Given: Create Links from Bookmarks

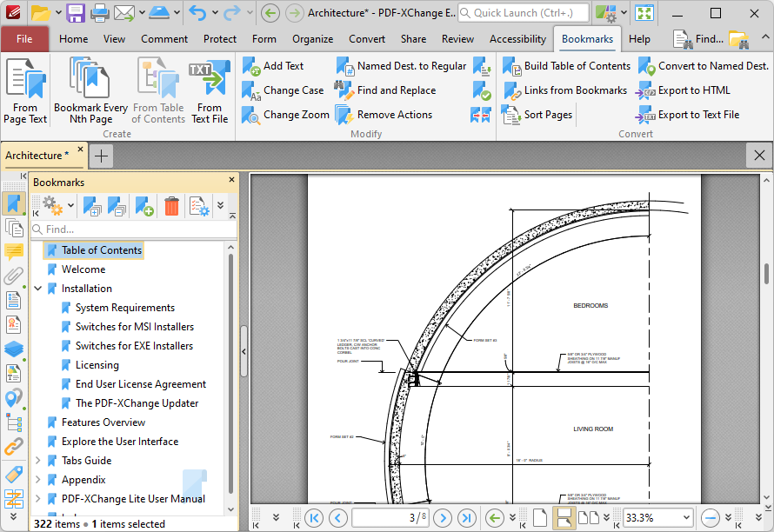Looking at the screenshot, I should 564,90.
